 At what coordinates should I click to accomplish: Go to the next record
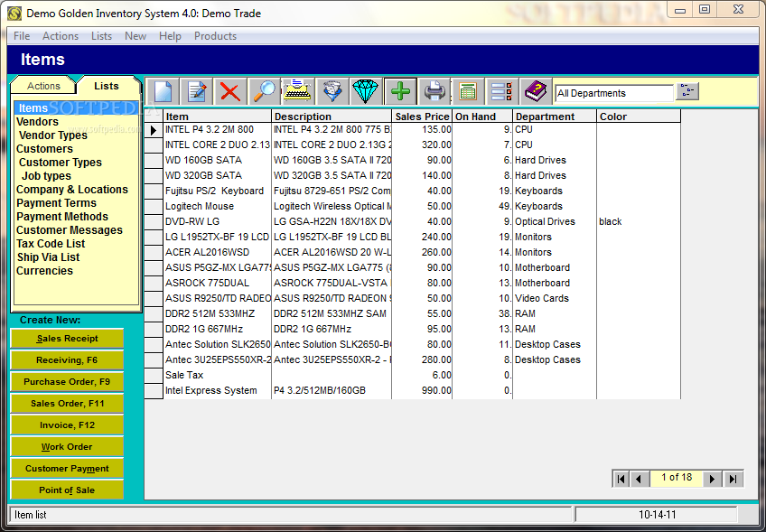(x=713, y=479)
